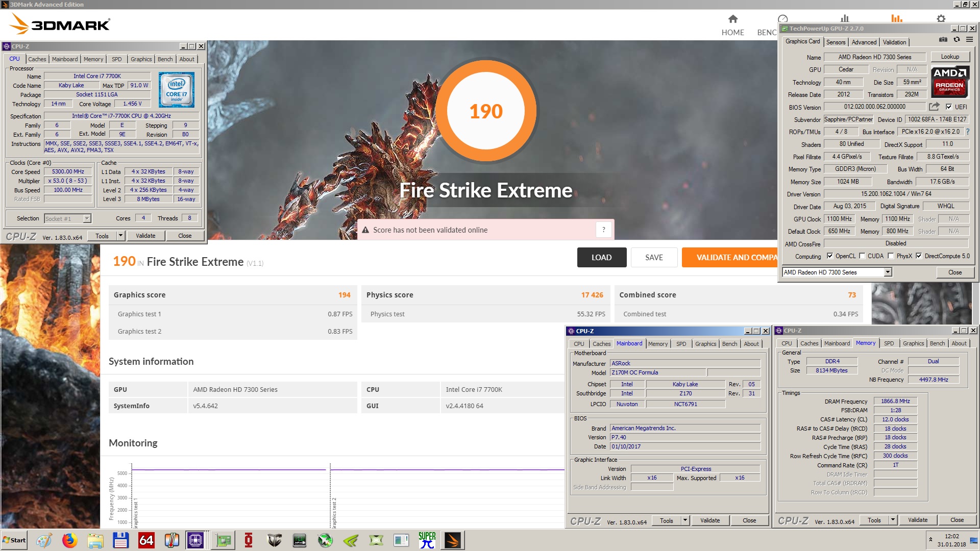The width and height of the screenshot is (980, 551).
Task: Click Tools button in CPU-Z Memory window
Action: [874, 520]
